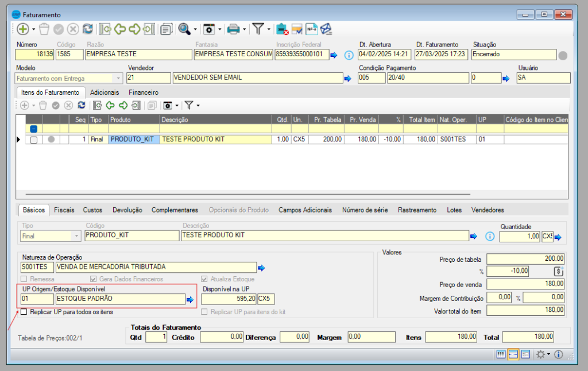The image size is (588, 371).
Task: Click blue arrow beside VENDEDOR SEM EMAIL
Action: 347,79
